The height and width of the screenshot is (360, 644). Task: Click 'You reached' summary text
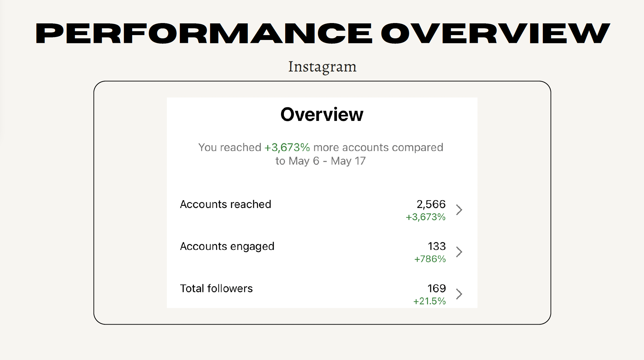[x=230, y=148]
